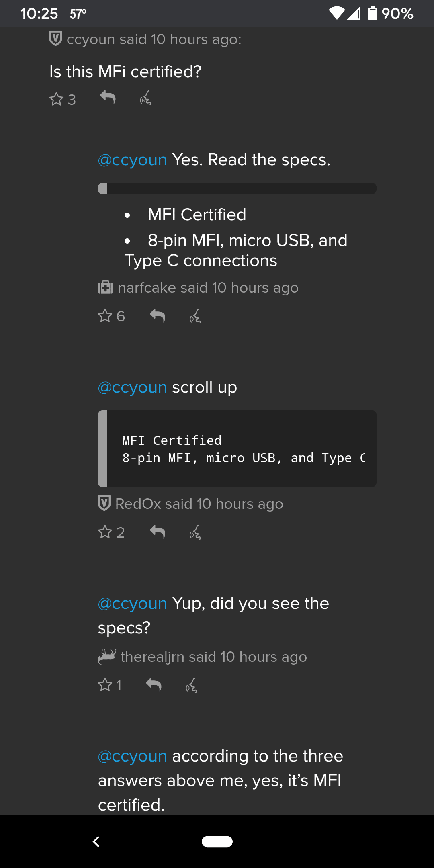The image size is (434, 868).
Task: Reply to narfcake's comment
Action: 158,316
